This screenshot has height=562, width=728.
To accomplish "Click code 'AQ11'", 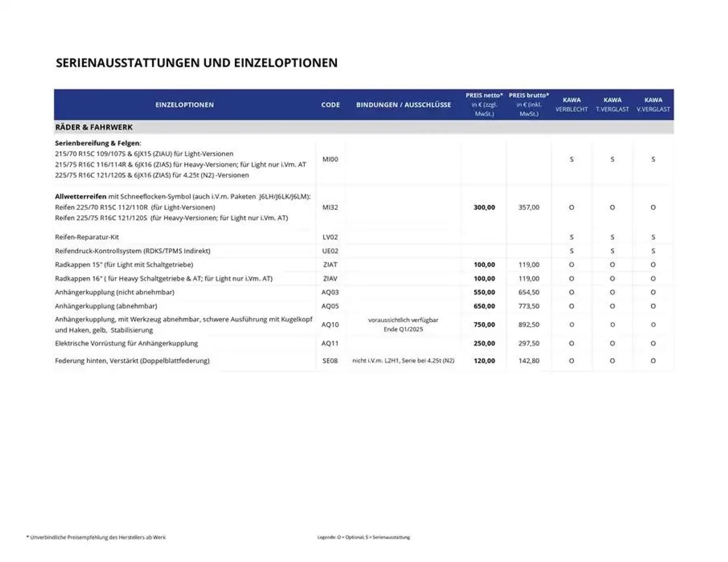I will click(x=330, y=343).
